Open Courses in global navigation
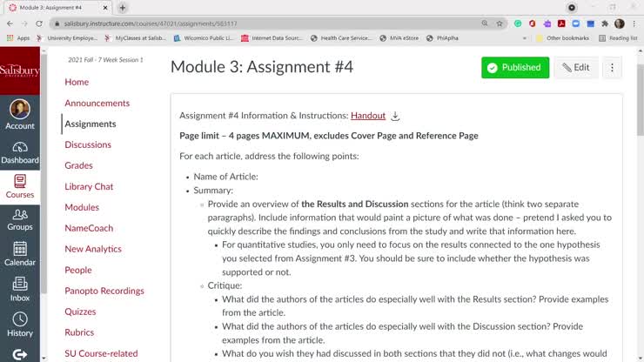The image size is (644, 362). click(20, 186)
